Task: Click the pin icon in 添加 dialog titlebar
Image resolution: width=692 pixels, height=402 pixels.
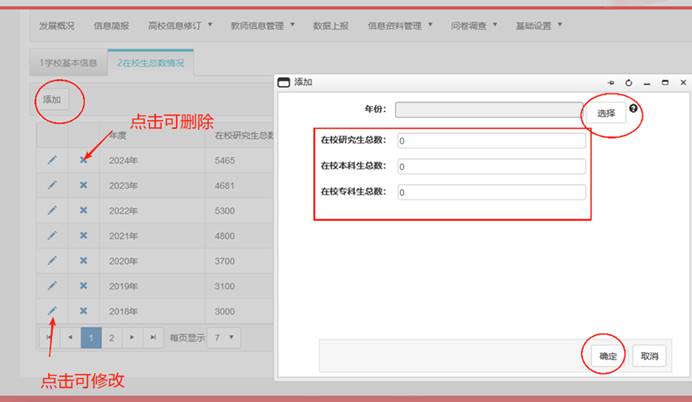Action: pyautogui.click(x=611, y=83)
